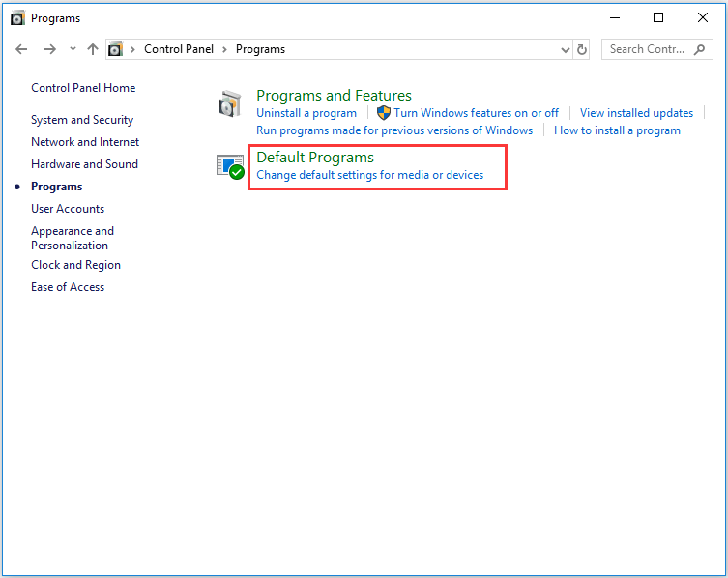Viewport: 728px width, 578px height.
Task: Click the Control Panel icon in address bar
Action: [x=115, y=48]
